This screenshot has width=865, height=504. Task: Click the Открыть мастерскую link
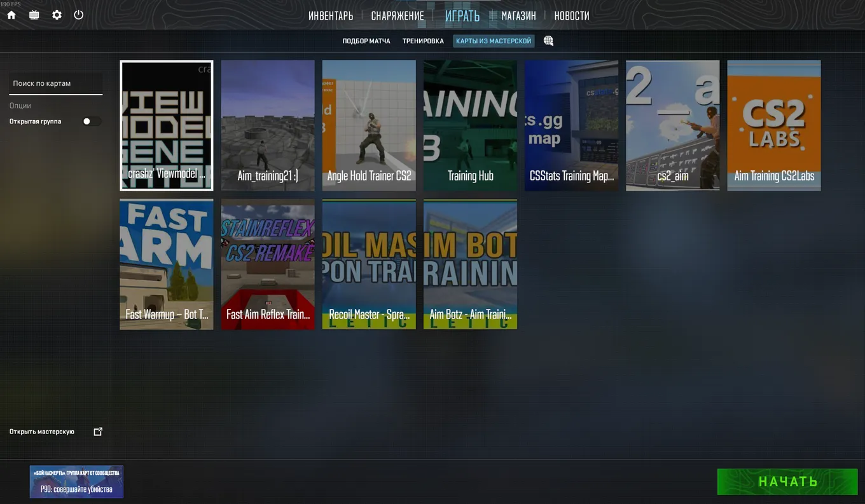(x=42, y=432)
